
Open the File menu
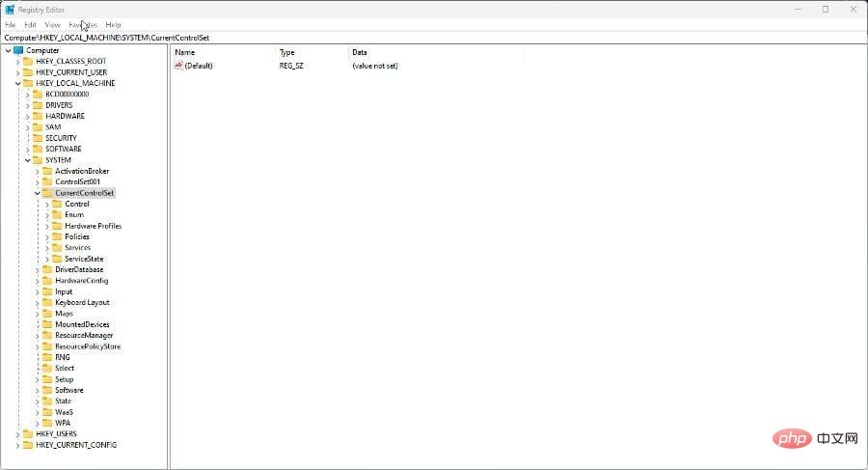coord(11,25)
